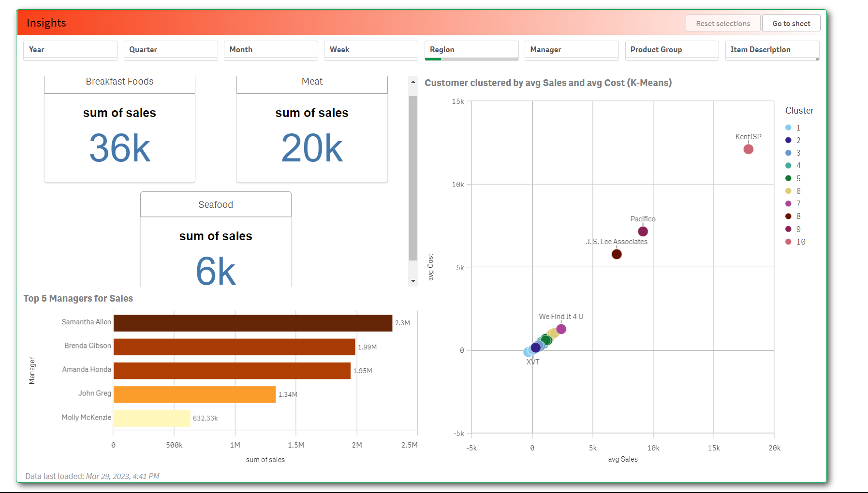The width and height of the screenshot is (868, 493).
Task: Open the Year filter
Action: pos(70,50)
